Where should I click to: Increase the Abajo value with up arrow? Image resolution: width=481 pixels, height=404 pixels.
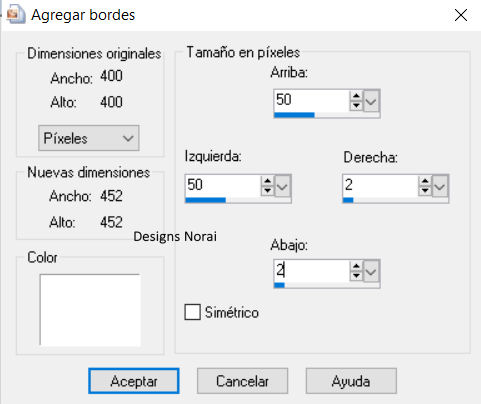coord(356,267)
